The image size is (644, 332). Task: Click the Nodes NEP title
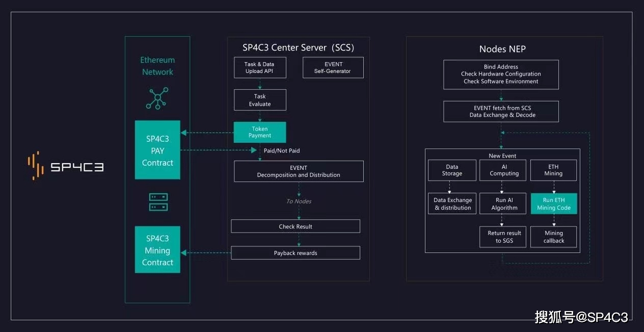coord(502,49)
